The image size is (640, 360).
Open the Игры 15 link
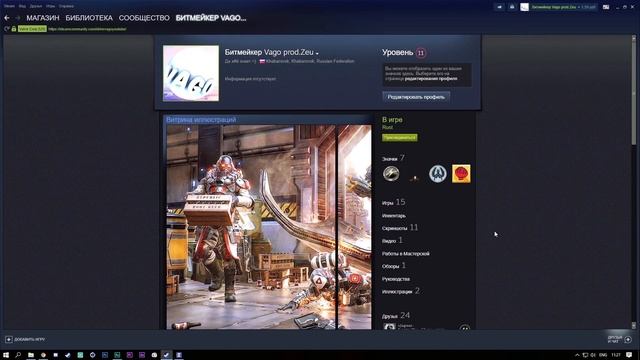coord(393,202)
